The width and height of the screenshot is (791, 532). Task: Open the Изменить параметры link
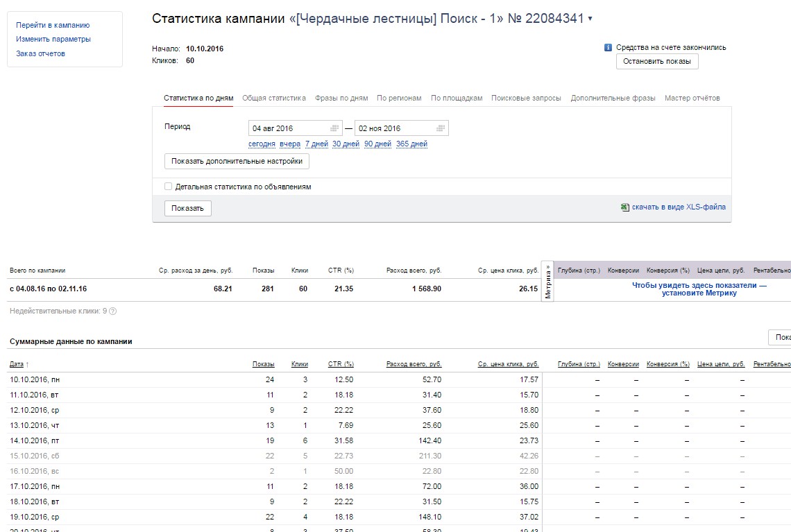[53, 39]
